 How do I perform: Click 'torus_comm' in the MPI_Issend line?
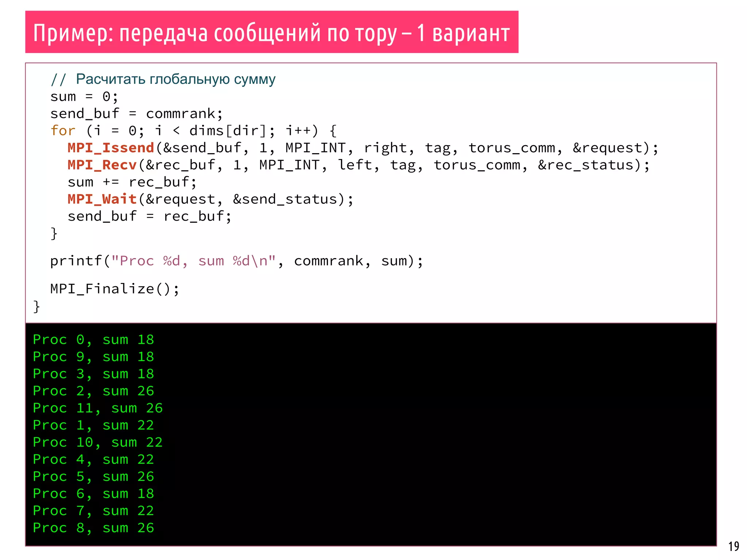512,148
